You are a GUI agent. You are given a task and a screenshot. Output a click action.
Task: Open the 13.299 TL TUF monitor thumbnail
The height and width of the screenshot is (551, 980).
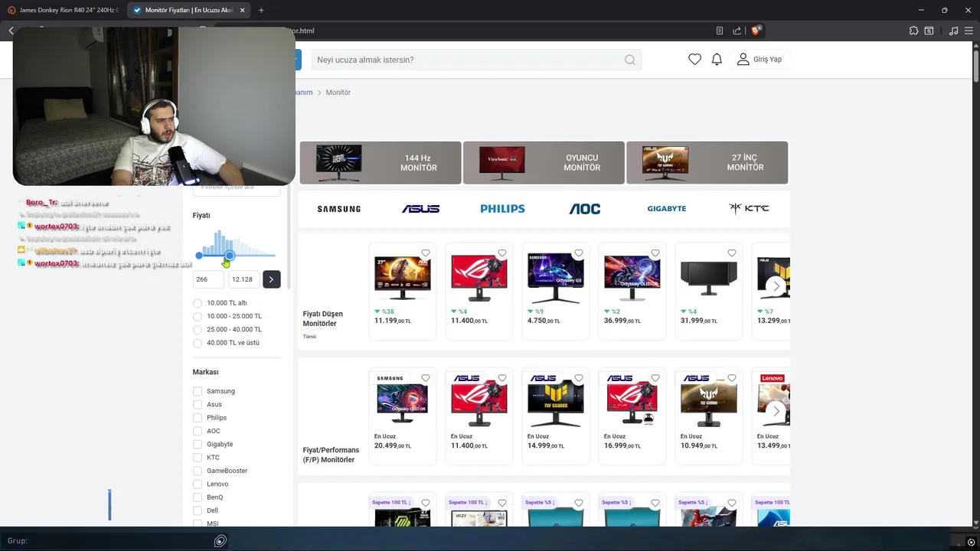[x=773, y=277]
